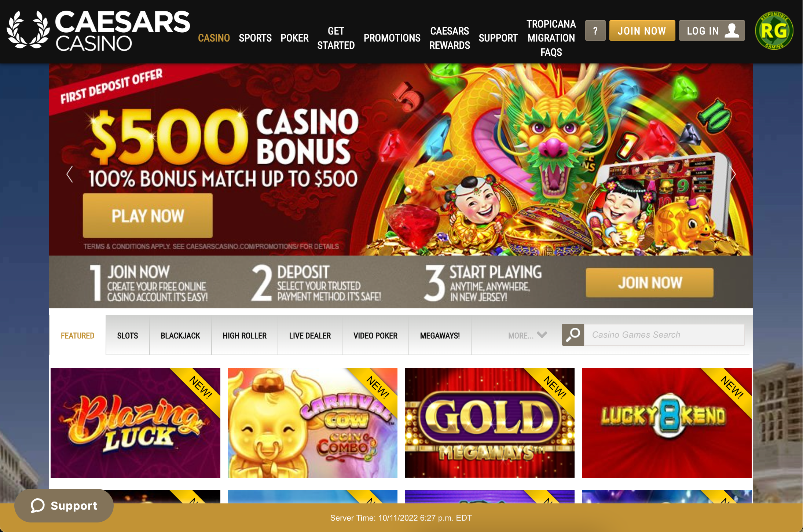
Task: Advance banner with right arrow
Action: pos(732,174)
